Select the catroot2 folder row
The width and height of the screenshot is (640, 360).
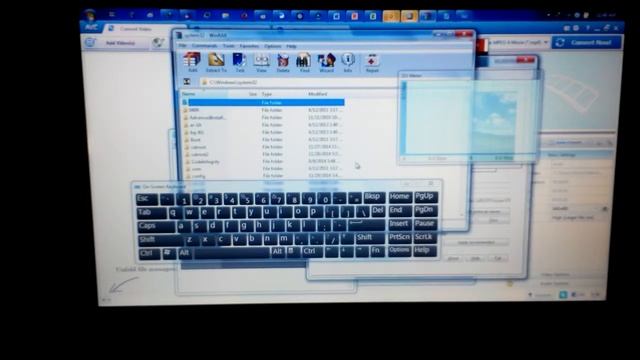tap(264, 154)
